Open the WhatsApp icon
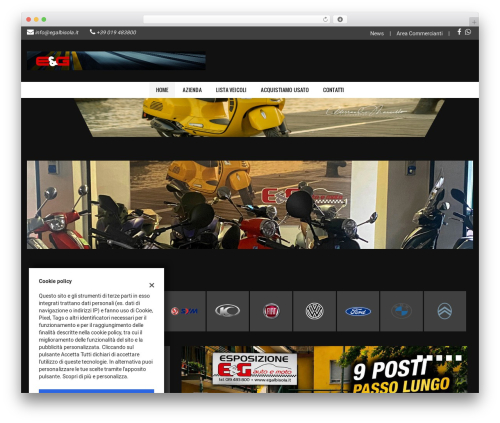The image size is (500, 423). 468,32
